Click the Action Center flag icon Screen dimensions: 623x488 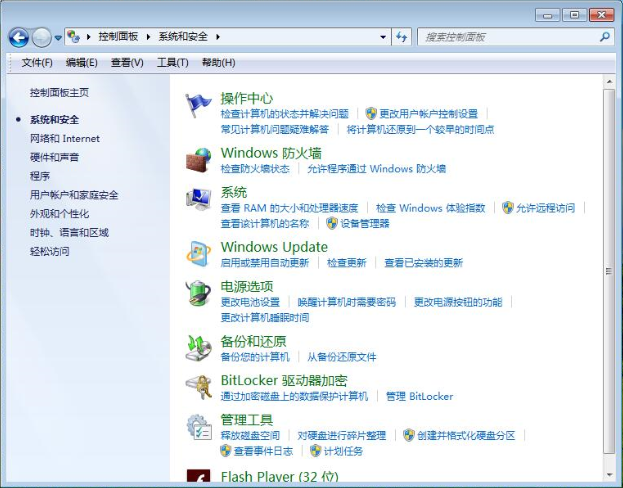coord(198,105)
